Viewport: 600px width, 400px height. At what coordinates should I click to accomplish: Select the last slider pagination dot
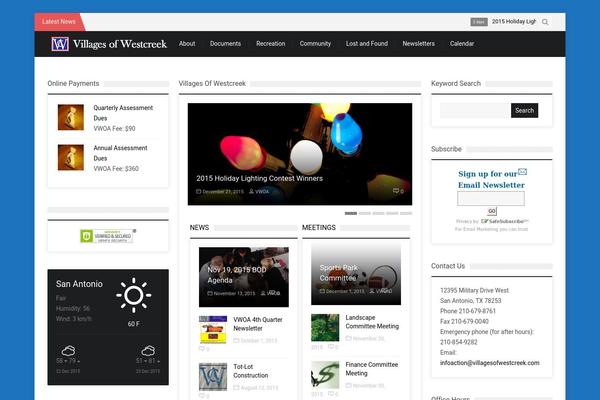coord(406,213)
